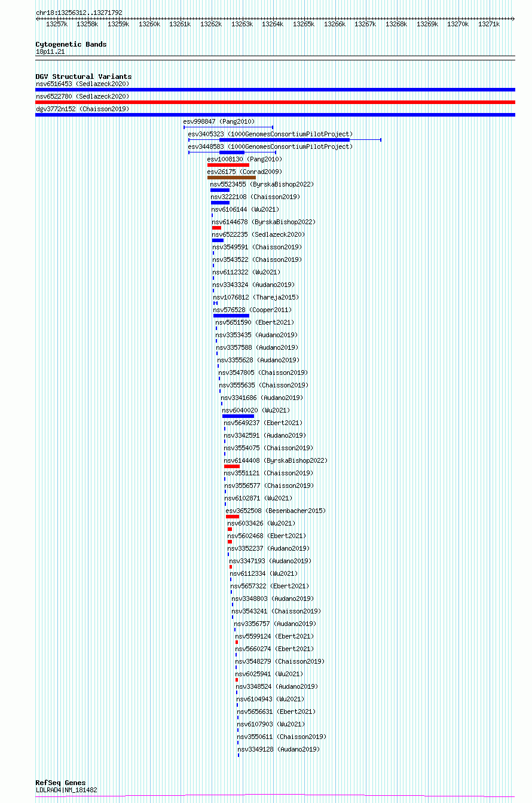Image resolution: width=532 pixels, height=803 pixels.
Task: Click nsv3550611 (Chaisson2019) label
Action: click(282, 737)
